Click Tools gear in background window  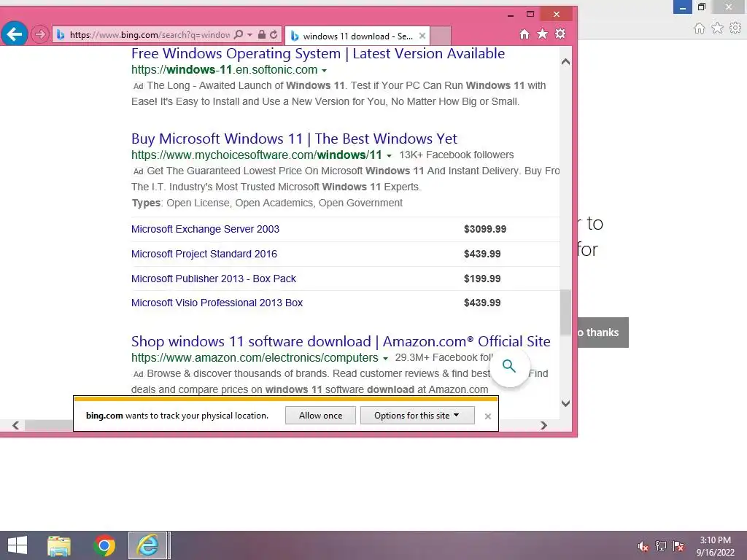(x=735, y=28)
